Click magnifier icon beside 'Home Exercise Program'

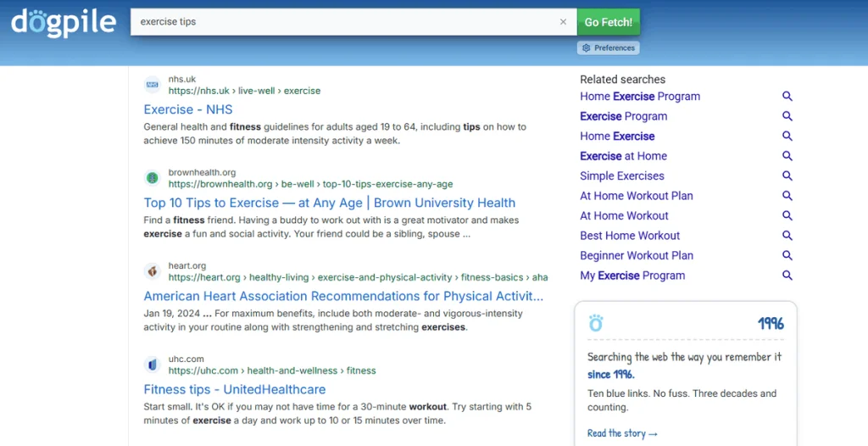tap(787, 97)
